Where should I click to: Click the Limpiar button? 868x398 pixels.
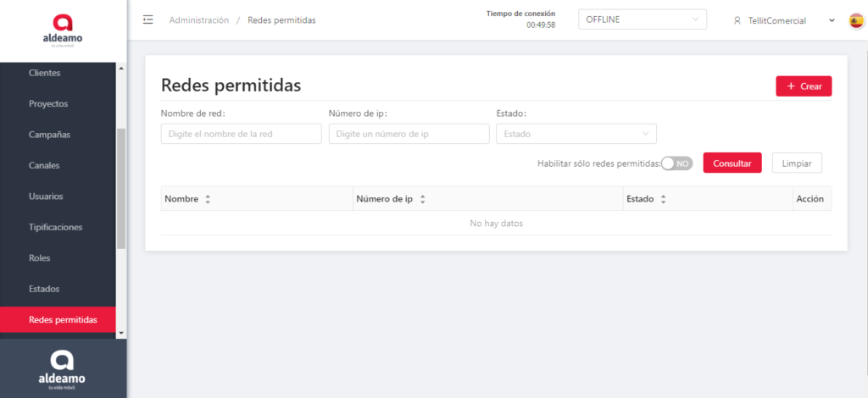(796, 163)
